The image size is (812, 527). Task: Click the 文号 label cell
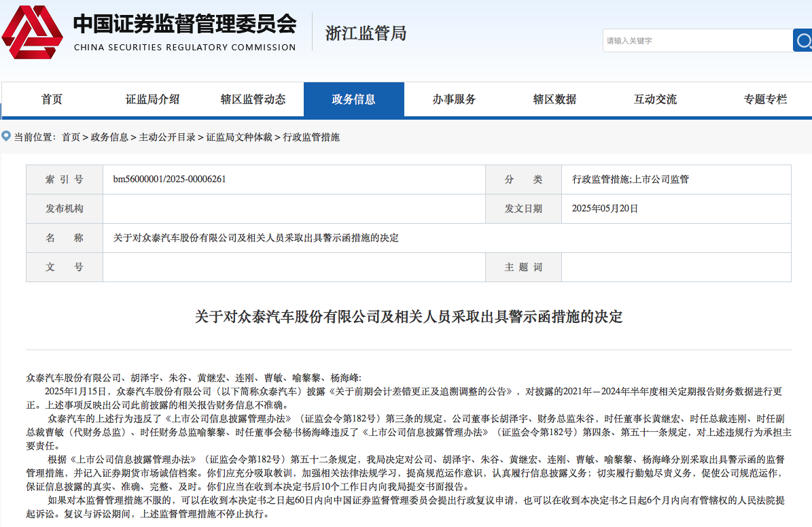(x=65, y=267)
